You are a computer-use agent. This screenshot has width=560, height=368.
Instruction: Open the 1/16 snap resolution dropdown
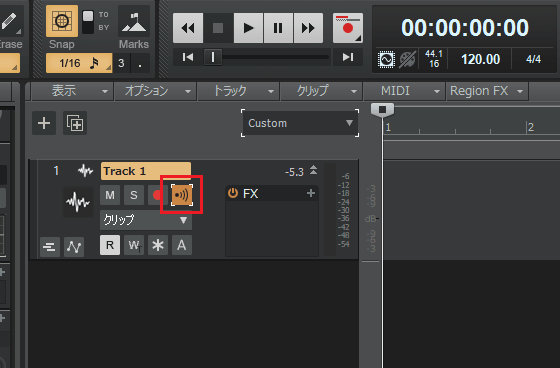coord(79,63)
